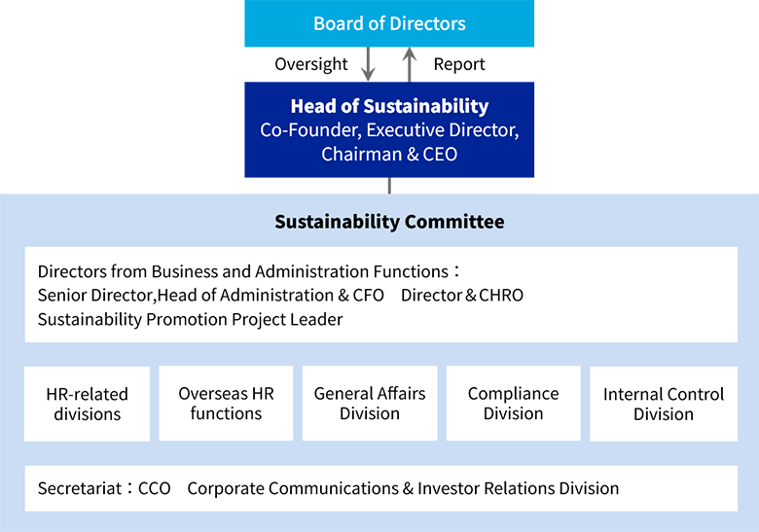This screenshot has width=759, height=532.
Task: Select the Report label
Action: [459, 64]
